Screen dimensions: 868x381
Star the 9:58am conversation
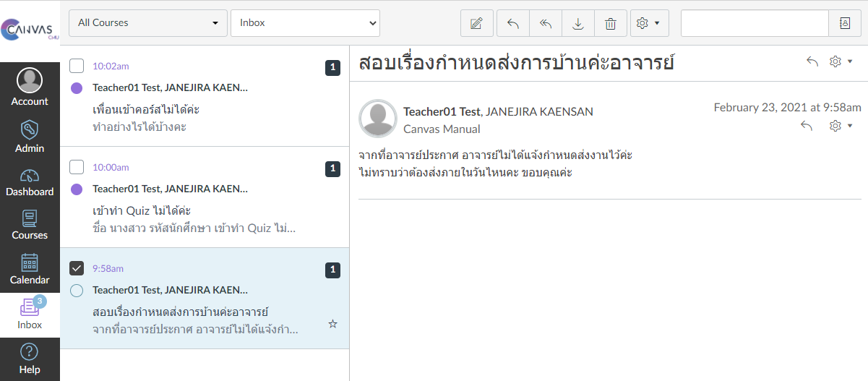point(332,325)
